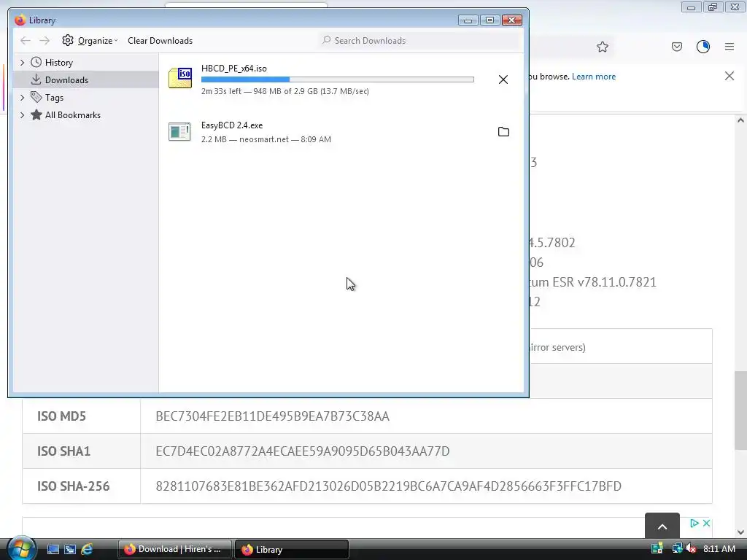Click Switch between windows quick launch icon

pyautogui.click(x=70, y=549)
